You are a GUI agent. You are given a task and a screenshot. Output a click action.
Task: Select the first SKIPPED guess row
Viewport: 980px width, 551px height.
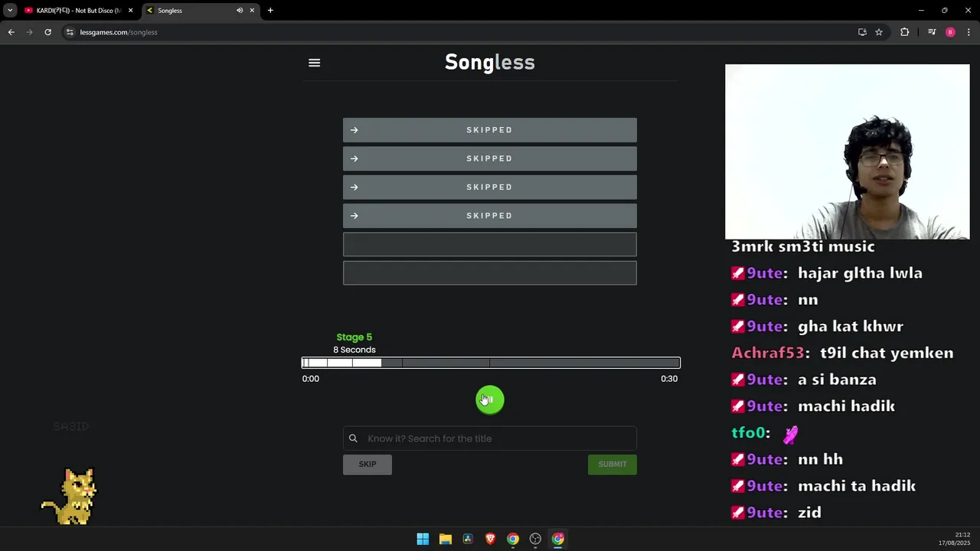[490, 130]
